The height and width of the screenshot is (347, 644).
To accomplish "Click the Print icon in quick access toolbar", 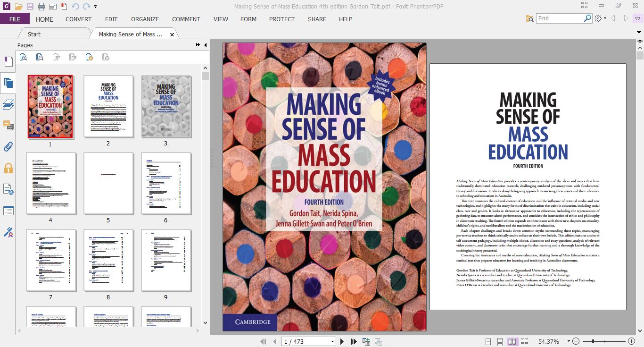I will click(x=41, y=7).
